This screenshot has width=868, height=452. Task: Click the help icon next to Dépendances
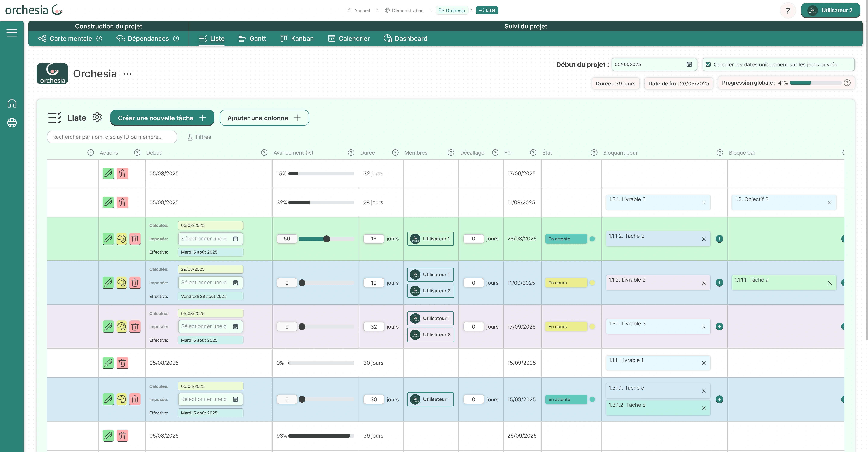pyautogui.click(x=176, y=38)
